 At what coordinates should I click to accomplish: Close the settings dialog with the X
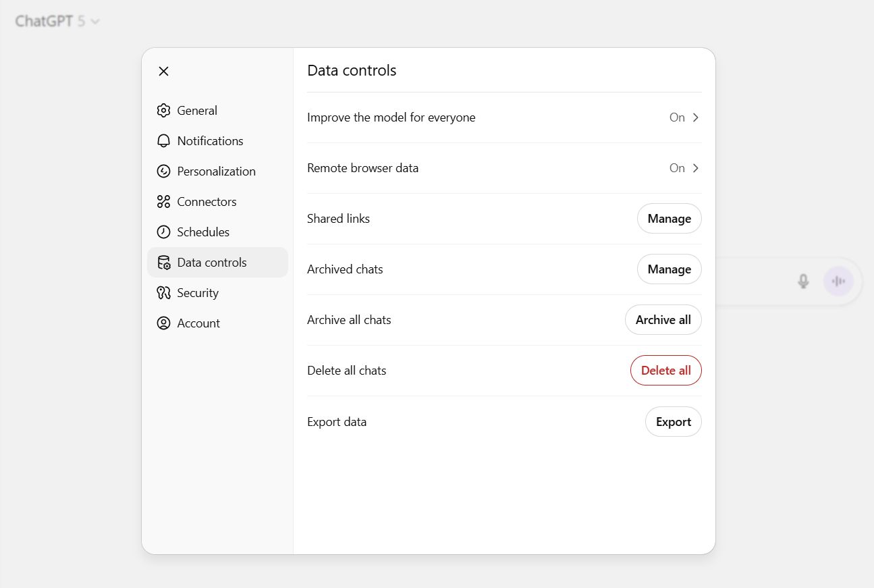[163, 72]
